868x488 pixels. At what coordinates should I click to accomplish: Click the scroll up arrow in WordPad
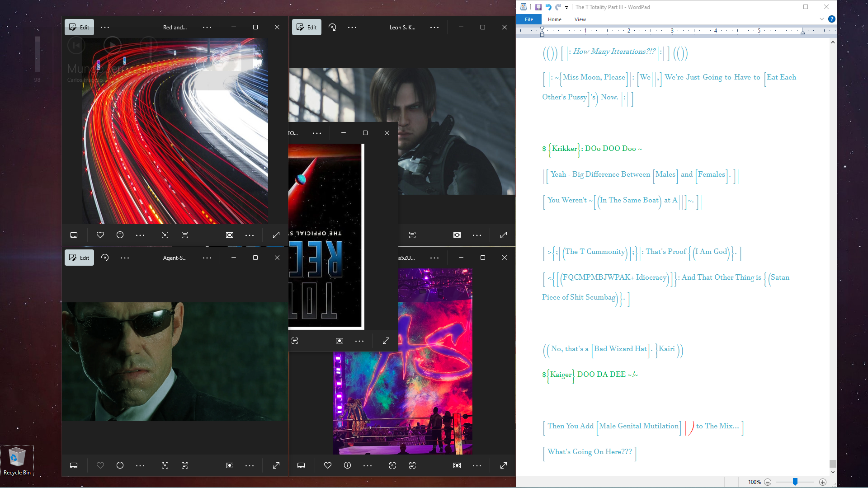coord(833,42)
